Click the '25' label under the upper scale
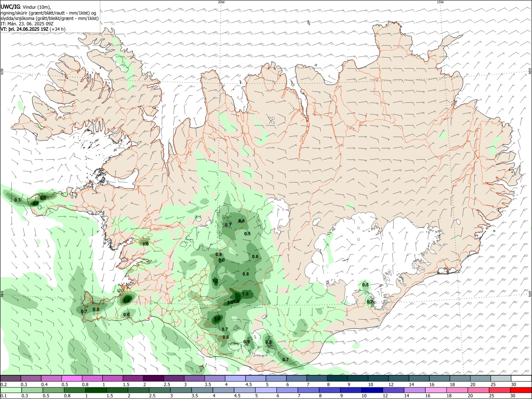This screenshot has width=532, height=399. (x=493, y=384)
